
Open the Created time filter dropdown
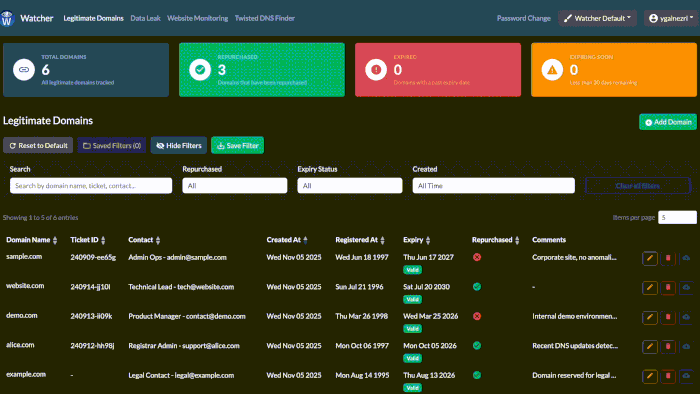tap(494, 186)
